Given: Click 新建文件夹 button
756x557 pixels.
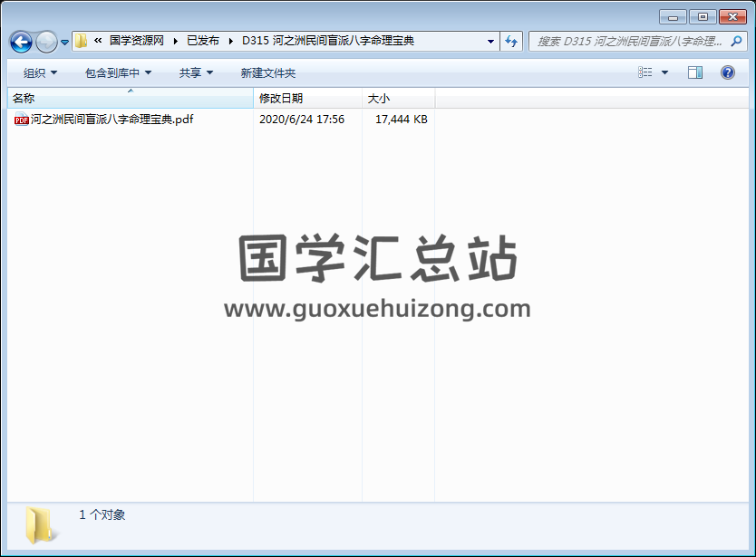Looking at the screenshot, I should (x=268, y=72).
